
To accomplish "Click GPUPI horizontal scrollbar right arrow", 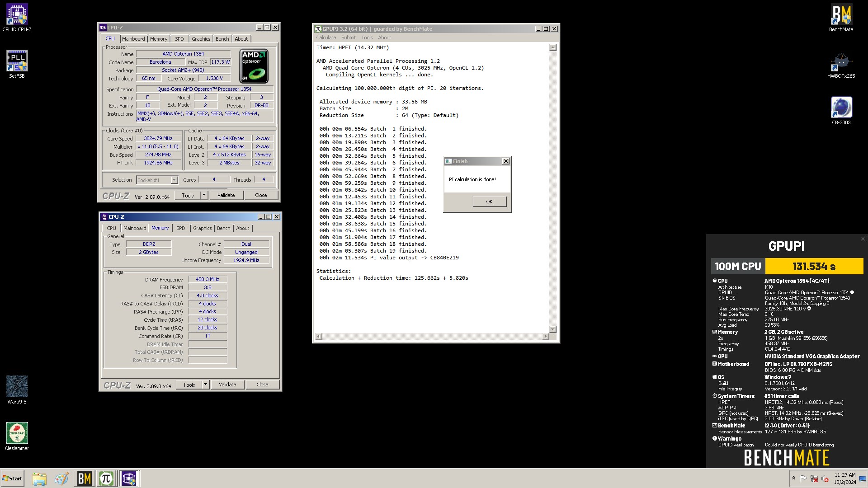I will coord(545,337).
